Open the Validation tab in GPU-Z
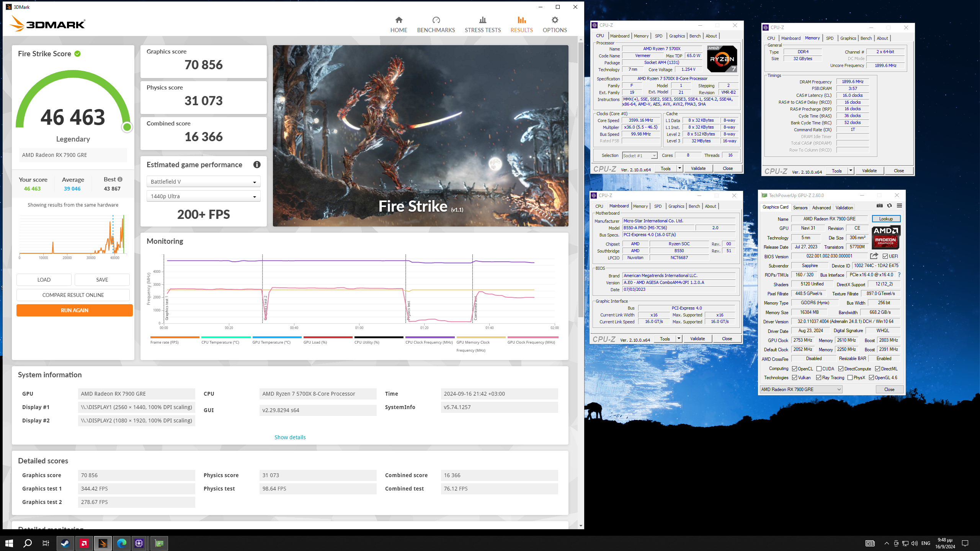This screenshot has height=551, width=980. 844,207
